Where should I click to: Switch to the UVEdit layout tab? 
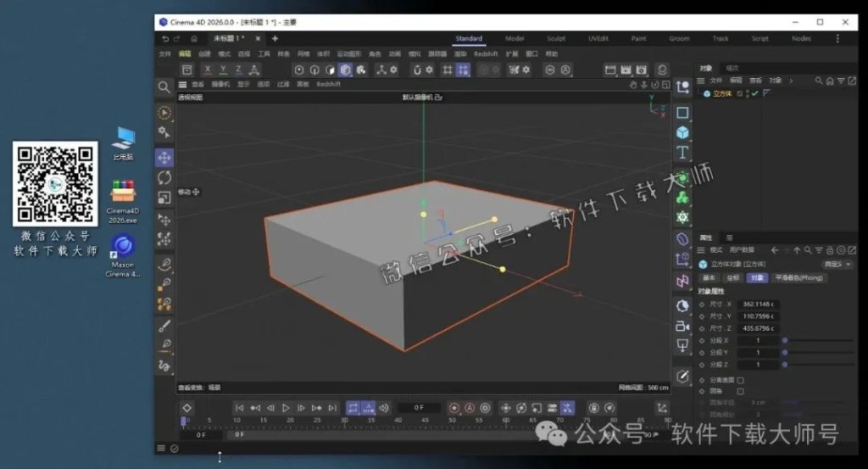598,38
